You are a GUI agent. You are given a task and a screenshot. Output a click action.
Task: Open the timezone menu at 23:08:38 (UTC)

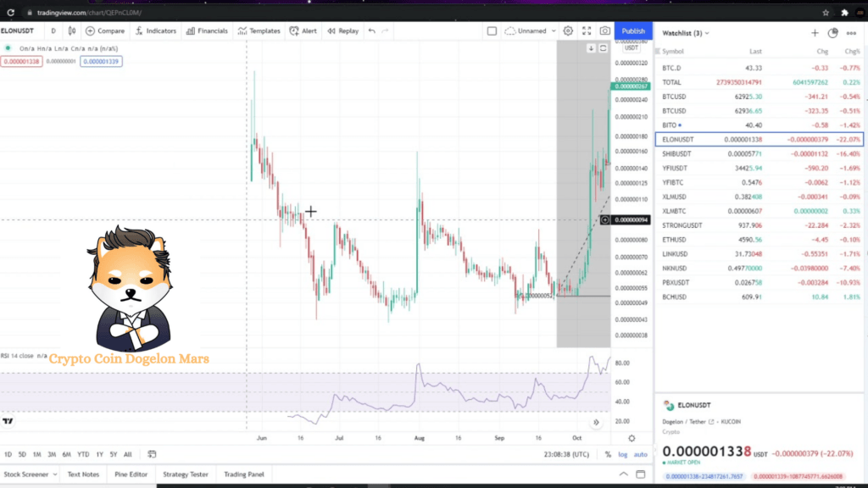point(566,454)
